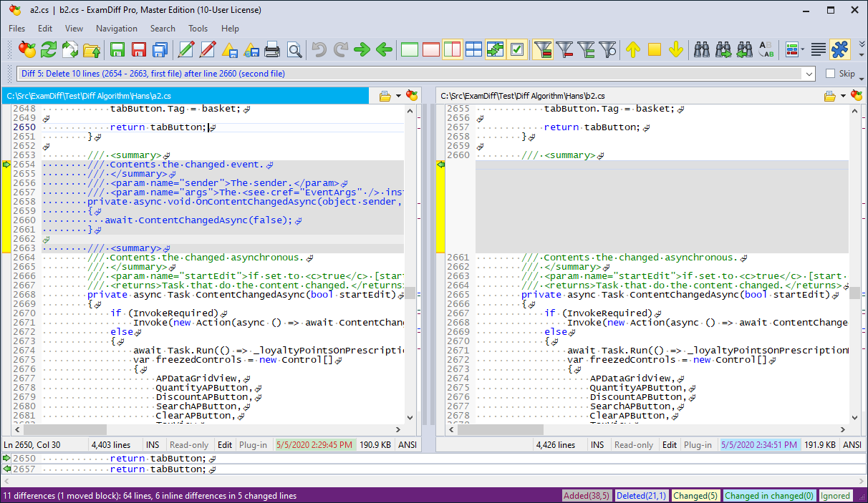Screen dimensions: 868x503
Task: Open the Tools menu
Action: click(x=198, y=29)
